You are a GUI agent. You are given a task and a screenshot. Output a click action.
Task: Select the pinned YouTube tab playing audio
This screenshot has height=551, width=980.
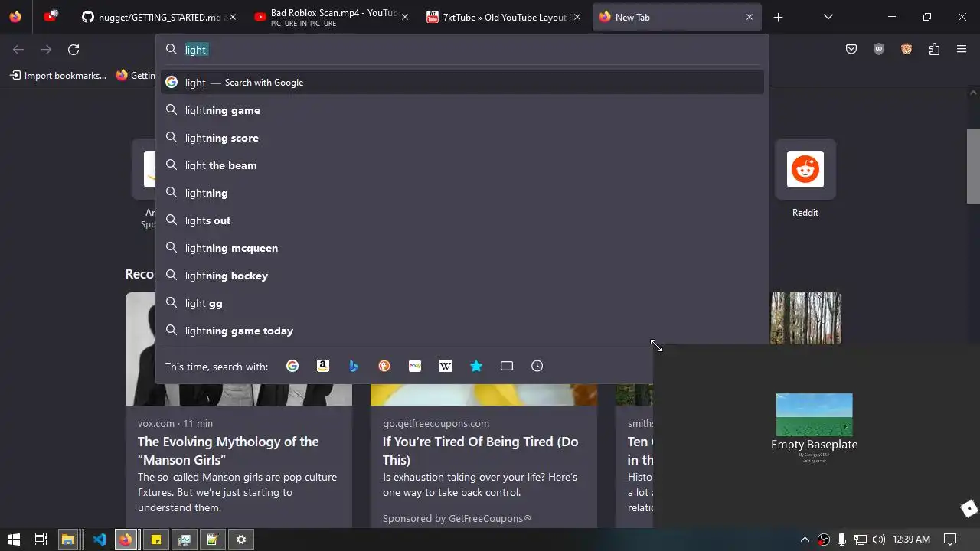(51, 17)
